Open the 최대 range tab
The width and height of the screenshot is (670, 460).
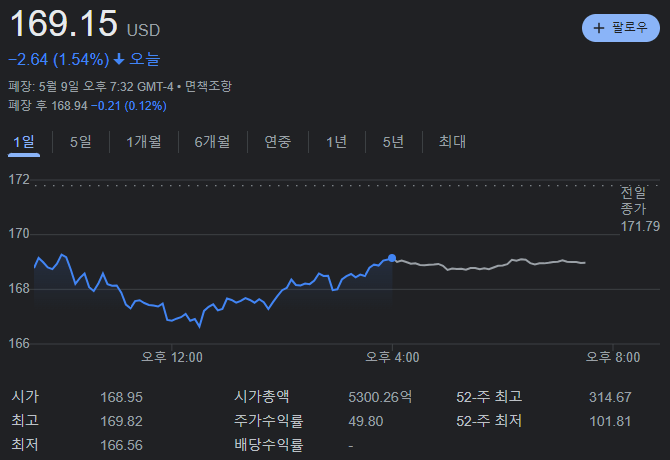point(452,142)
